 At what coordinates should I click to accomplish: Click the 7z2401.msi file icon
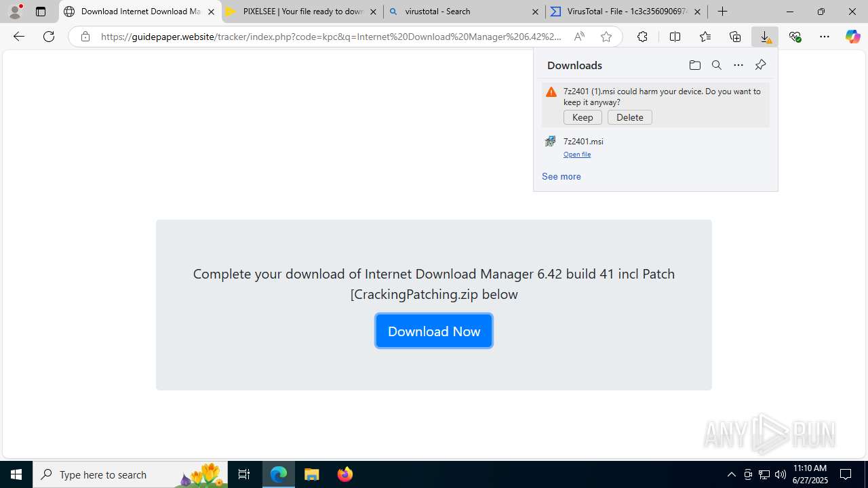point(551,142)
